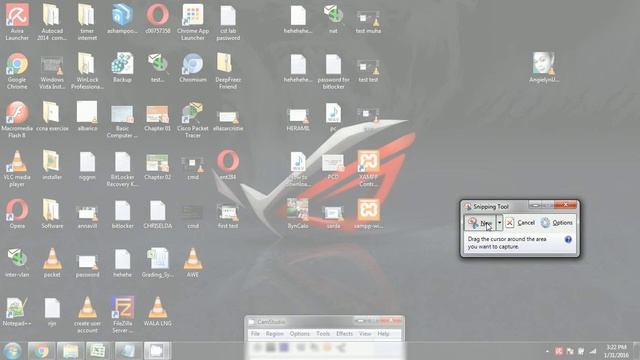Viewport: 640px width, 360px height.
Task: Select the timer internet folder
Action: coord(87,22)
